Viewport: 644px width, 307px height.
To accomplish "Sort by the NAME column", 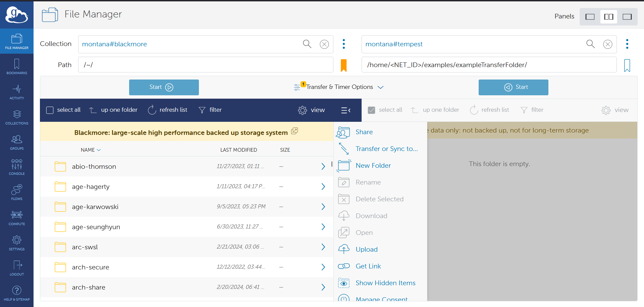I will [91, 150].
